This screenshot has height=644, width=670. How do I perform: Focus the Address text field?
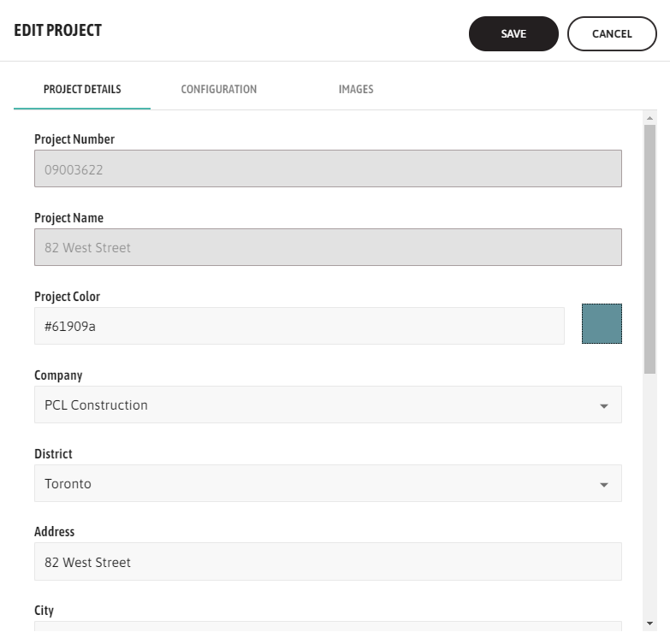coord(328,562)
